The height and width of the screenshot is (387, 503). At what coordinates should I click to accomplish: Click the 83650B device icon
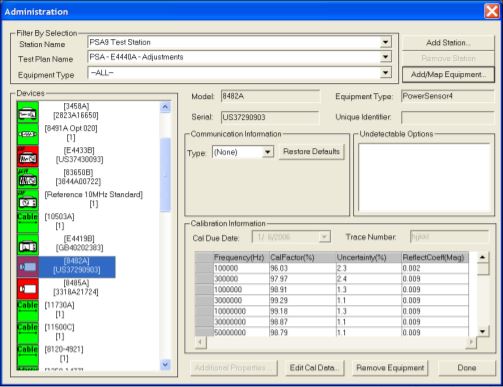coord(28,178)
